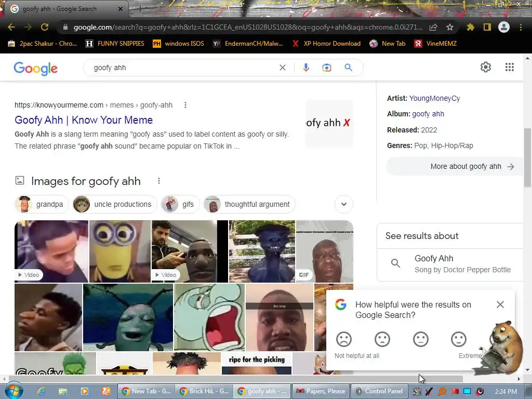
Task: Select the neutral face rating
Action: pos(421,339)
